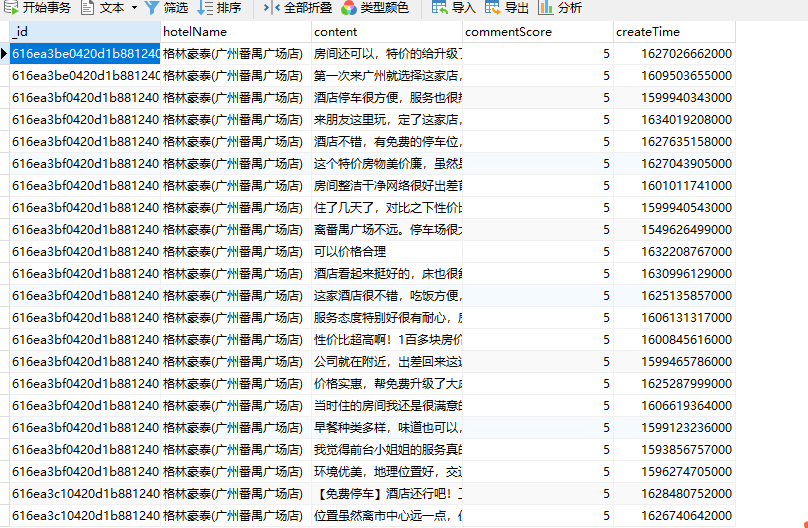Click the content cell starting '房间还可以，特价的给升级'
This screenshot has width=808, height=528.
(x=387, y=54)
